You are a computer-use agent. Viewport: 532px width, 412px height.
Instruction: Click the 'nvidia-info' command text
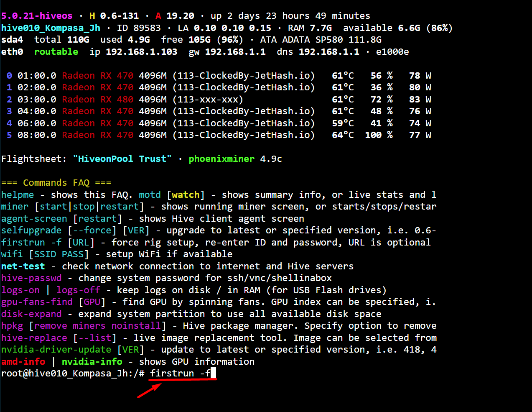point(92,361)
